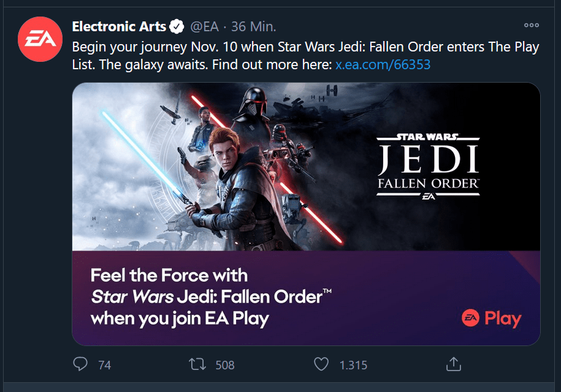Click the blue verified badge checkmark
The width and height of the screenshot is (561, 392).
[177, 27]
